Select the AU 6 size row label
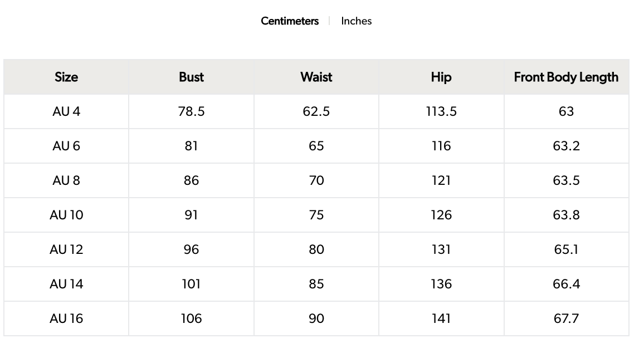 (66, 146)
